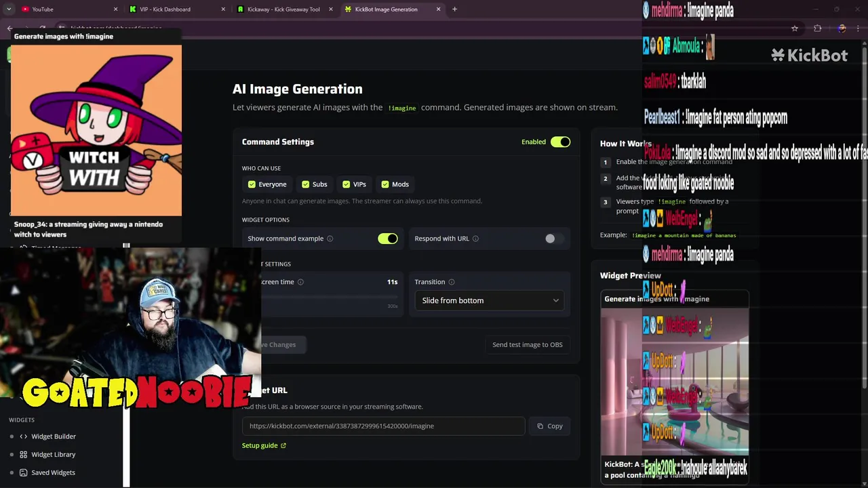Enable the Respond with URL switch
Image resolution: width=868 pixels, height=488 pixels.
[x=554, y=239]
